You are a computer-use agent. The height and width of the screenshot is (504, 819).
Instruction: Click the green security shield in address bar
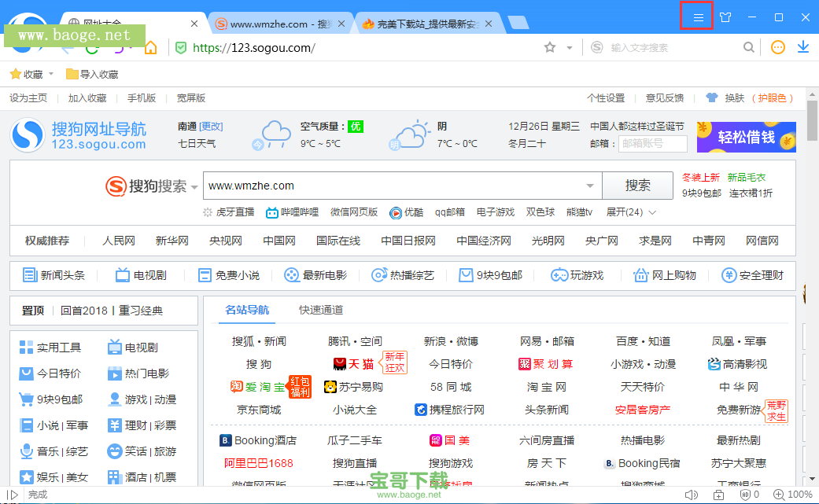[x=181, y=47]
